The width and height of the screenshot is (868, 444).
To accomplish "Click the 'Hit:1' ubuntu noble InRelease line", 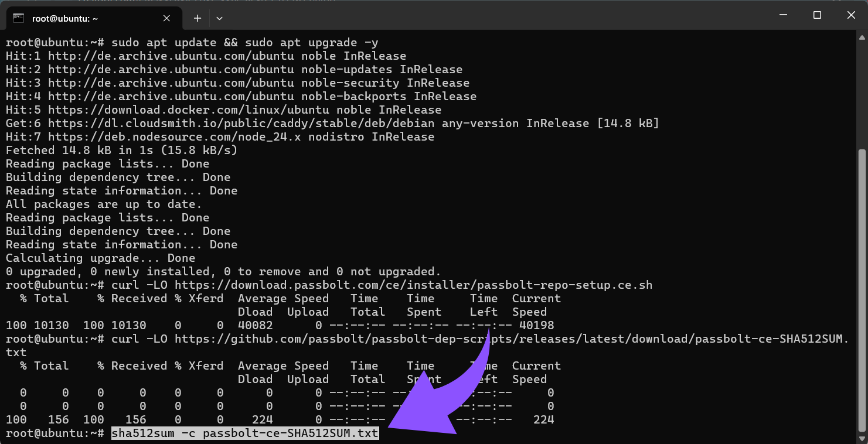I will (206, 56).
